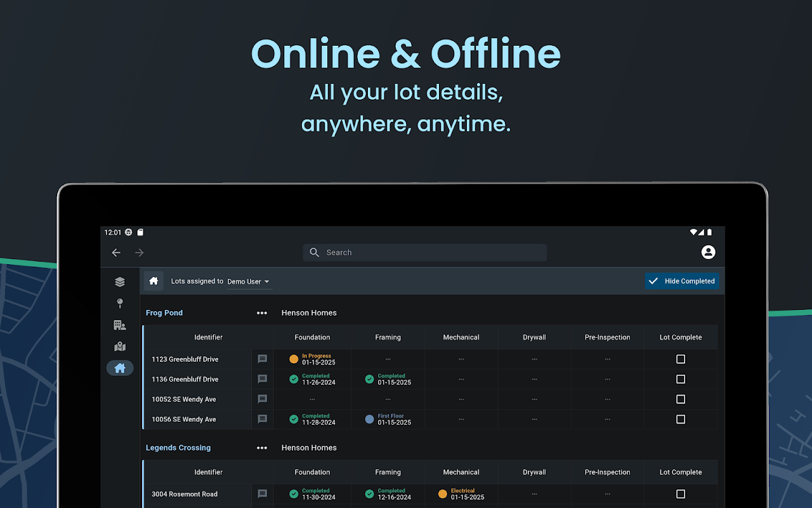
Task: Open the user profile icon
Action: click(709, 252)
